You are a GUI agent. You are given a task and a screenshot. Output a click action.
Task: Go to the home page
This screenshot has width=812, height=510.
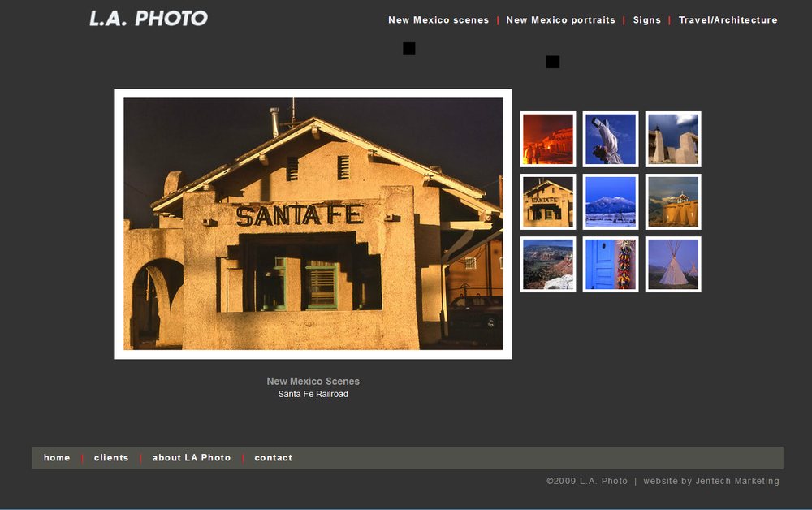57,458
